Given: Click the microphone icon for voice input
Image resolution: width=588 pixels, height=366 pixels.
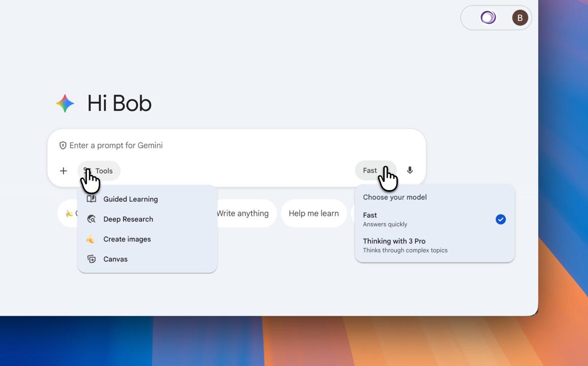Looking at the screenshot, I should [410, 170].
